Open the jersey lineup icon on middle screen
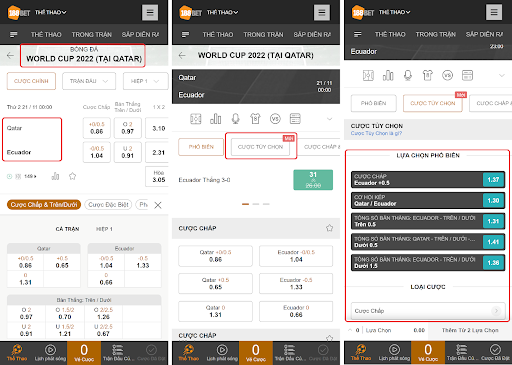 click(255, 119)
